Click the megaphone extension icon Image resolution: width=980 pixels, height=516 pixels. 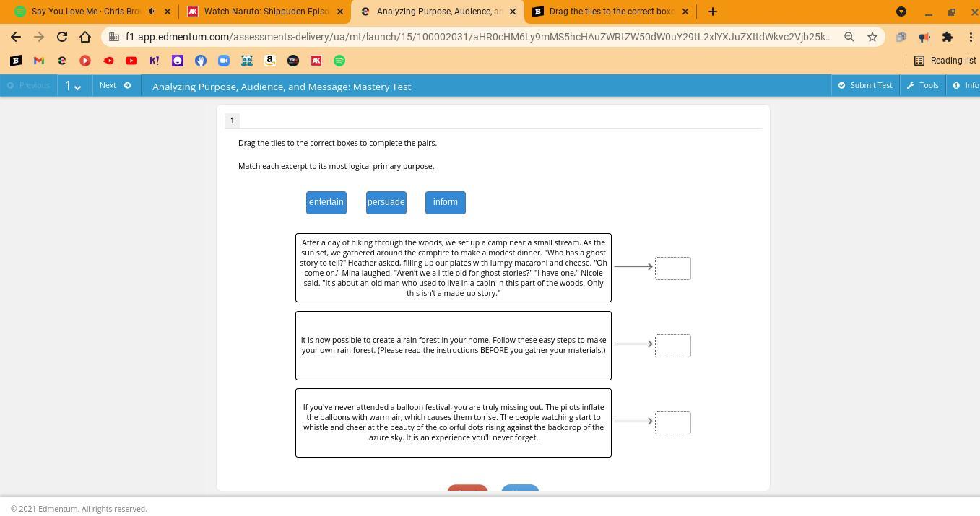point(924,37)
